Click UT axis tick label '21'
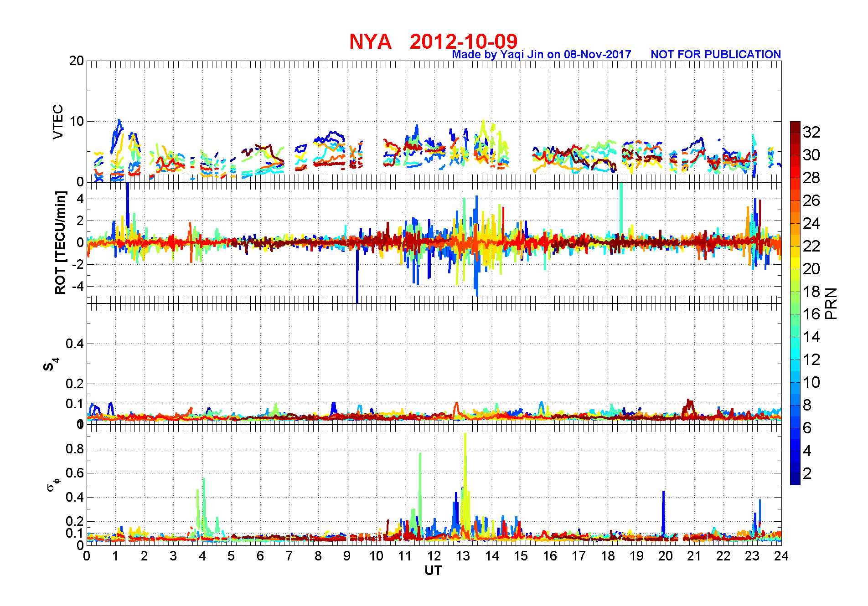 [x=694, y=556]
